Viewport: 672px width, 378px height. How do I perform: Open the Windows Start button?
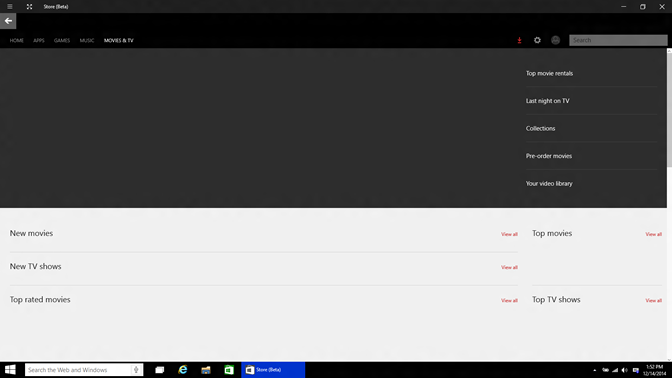point(10,370)
